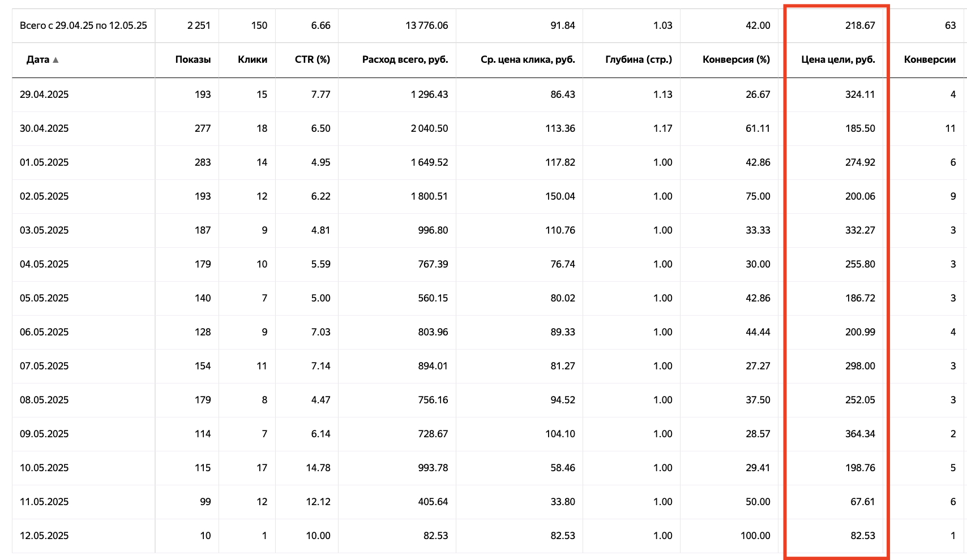Click the Ср. цена клика, руб. header
Screen dimensions: 967x560
coord(528,59)
